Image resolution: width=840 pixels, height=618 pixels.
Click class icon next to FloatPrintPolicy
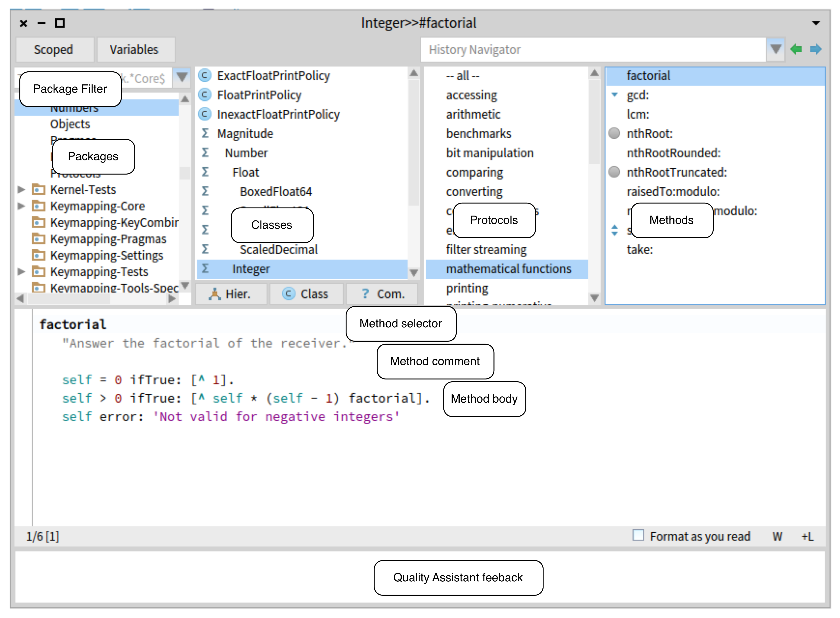(205, 95)
